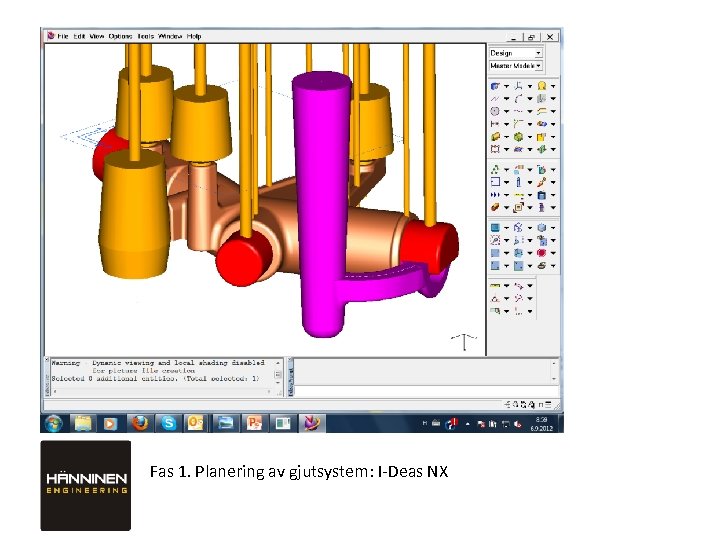Select the yellow extrude block tool
The height and width of the screenshot is (540, 720).
click(x=495, y=137)
